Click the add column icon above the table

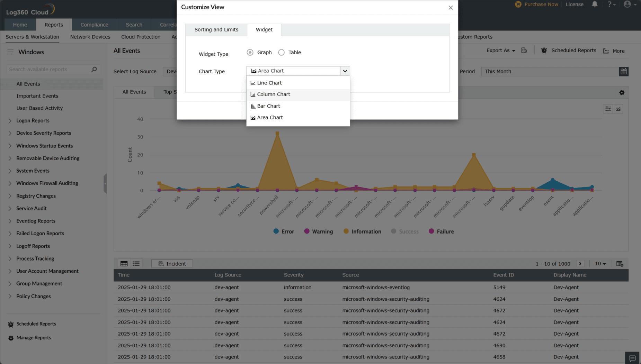(620, 263)
